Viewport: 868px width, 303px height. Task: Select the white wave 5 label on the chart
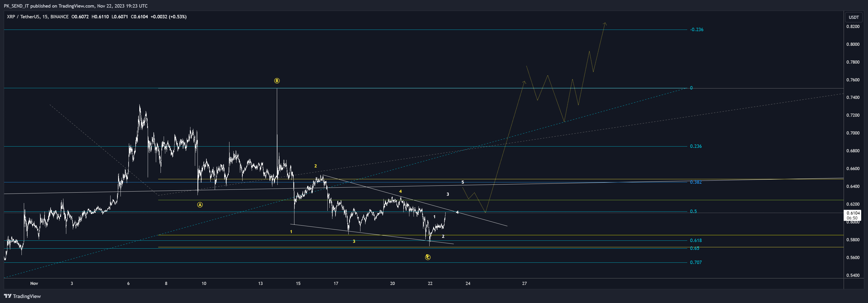point(463,182)
